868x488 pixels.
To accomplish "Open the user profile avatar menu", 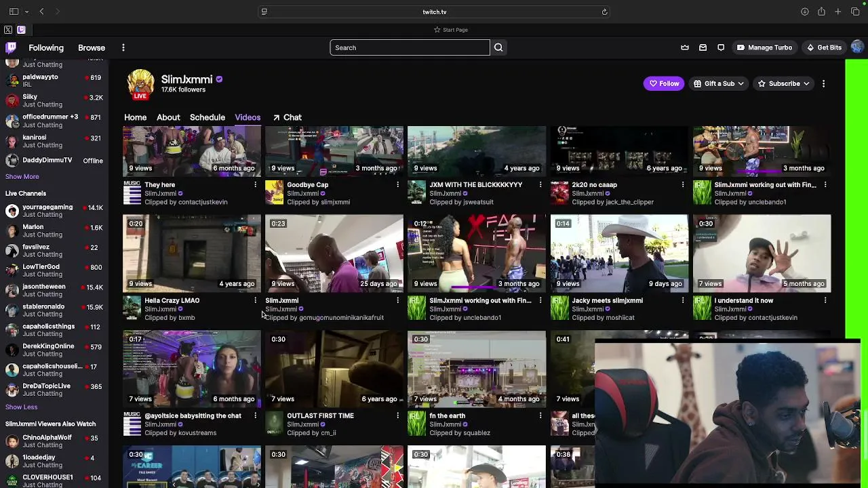I will (x=857, y=47).
